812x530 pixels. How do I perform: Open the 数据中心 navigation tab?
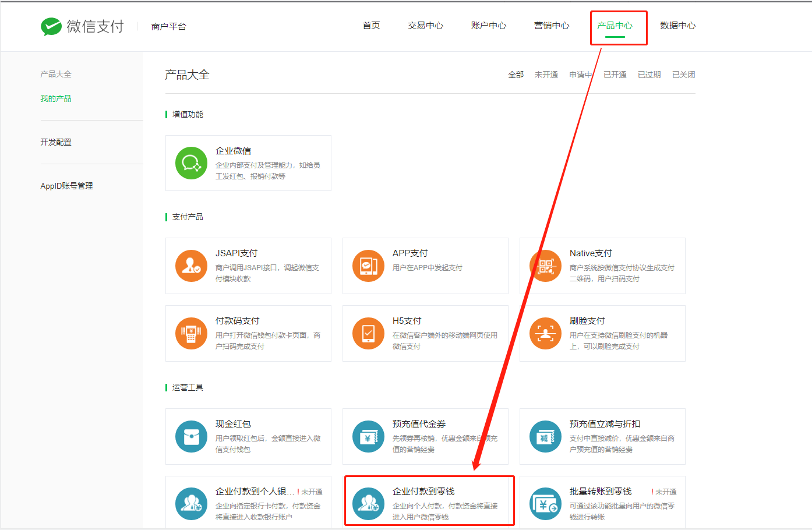[x=678, y=26]
